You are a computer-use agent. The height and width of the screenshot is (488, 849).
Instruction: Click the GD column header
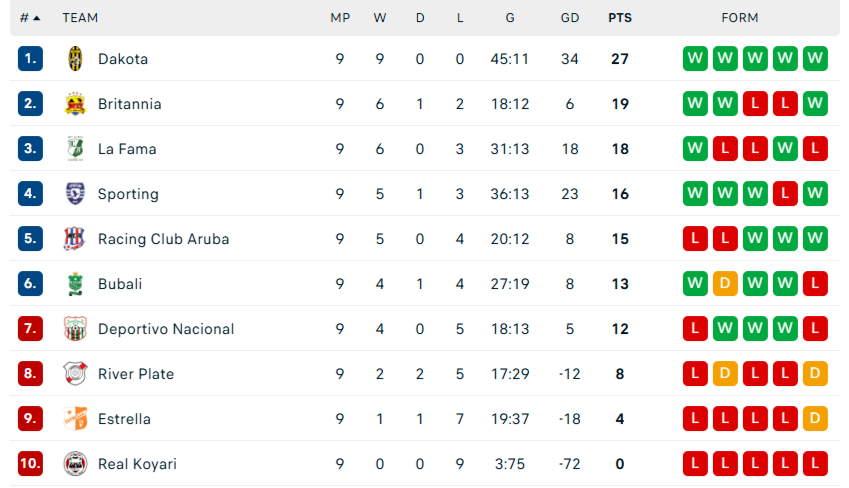point(570,18)
